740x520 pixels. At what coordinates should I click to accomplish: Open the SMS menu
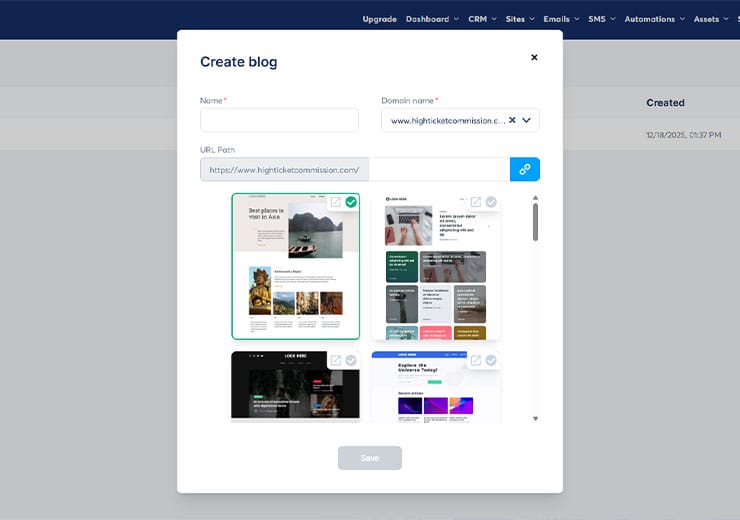click(x=601, y=19)
